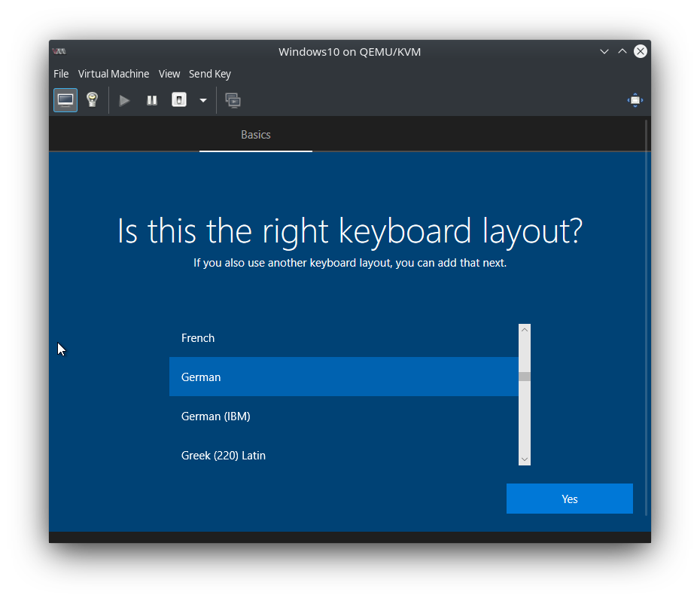Minimize the QEMU/KVM window
The height and width of the screenshot is (601, 700).
pos(604,52)
